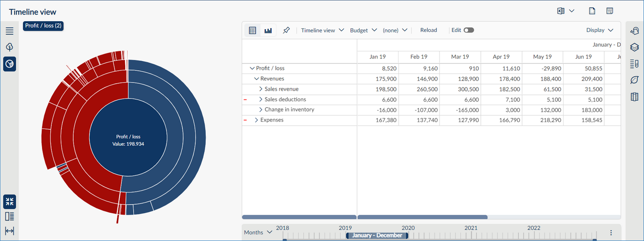The height and width of the screenshot is (241, 644).
Task: Click the Reload button
Action: tap(429, 30)
